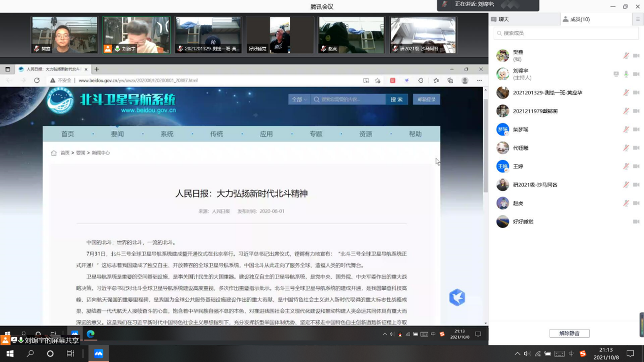Screen dimensions: 644x362
Task: Expand the 全部 search category dropdown
Action: (x=299, y=99)
